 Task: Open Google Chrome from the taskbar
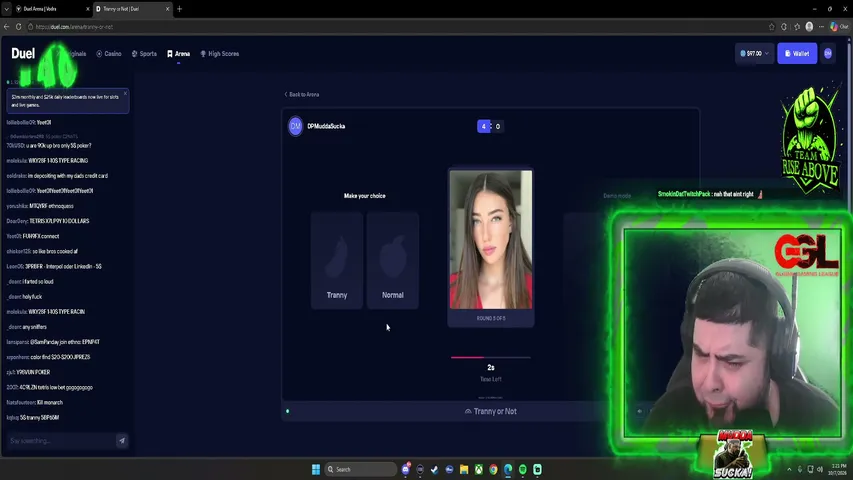(x=493, y=469)
